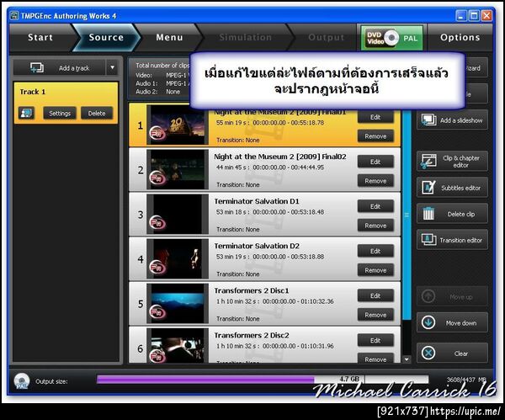Select the Transformers 2 Disc1 thumbnail
Viewport: 505px width, 420px height.
point(178,303)
